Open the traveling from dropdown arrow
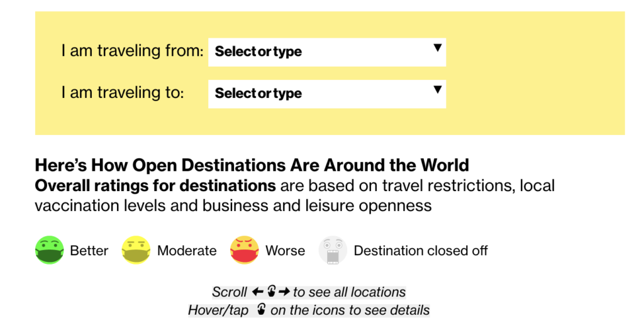This screenshot has height=328, width=644. pos(438,48)
